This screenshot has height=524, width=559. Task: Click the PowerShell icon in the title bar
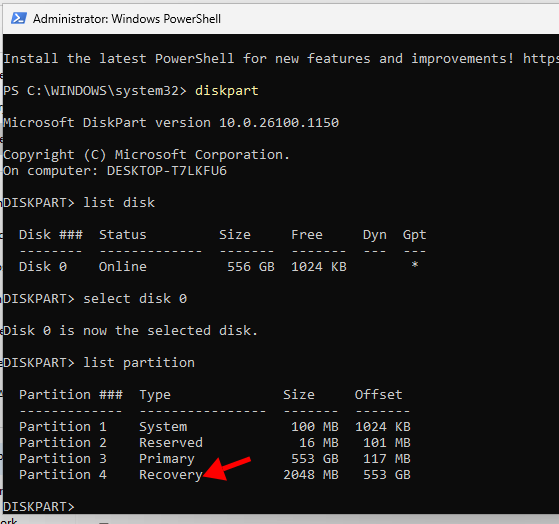pyautogui.click(x=19, y=18)
